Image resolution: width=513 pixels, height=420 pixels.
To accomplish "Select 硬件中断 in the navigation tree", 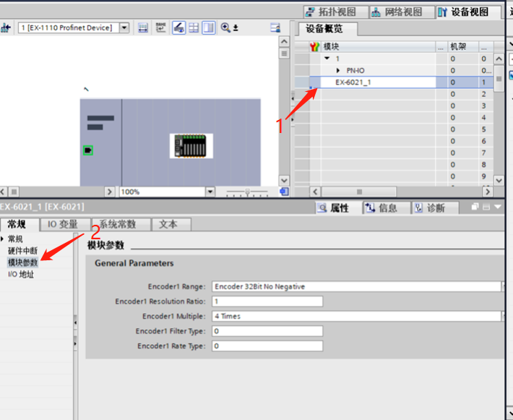I will 22,251.
